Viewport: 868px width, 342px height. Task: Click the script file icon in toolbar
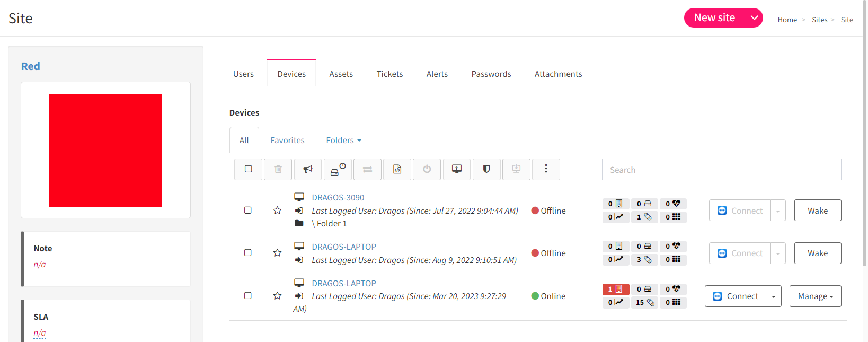click(397, 169)
